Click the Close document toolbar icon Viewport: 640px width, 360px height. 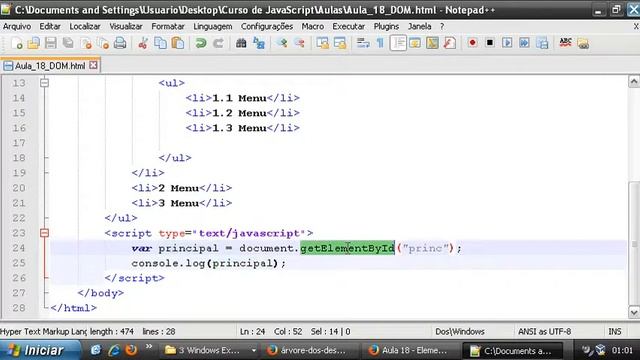(x=86, y=43)
